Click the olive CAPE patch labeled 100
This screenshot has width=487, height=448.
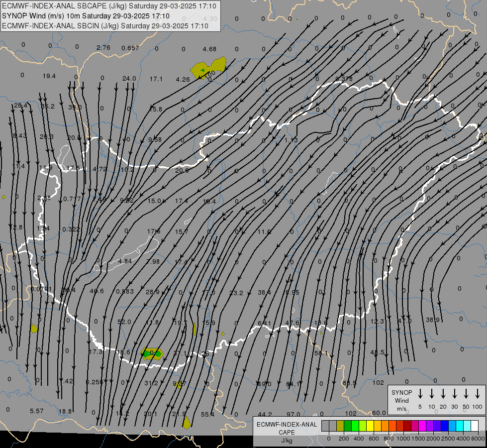point(207,68)
